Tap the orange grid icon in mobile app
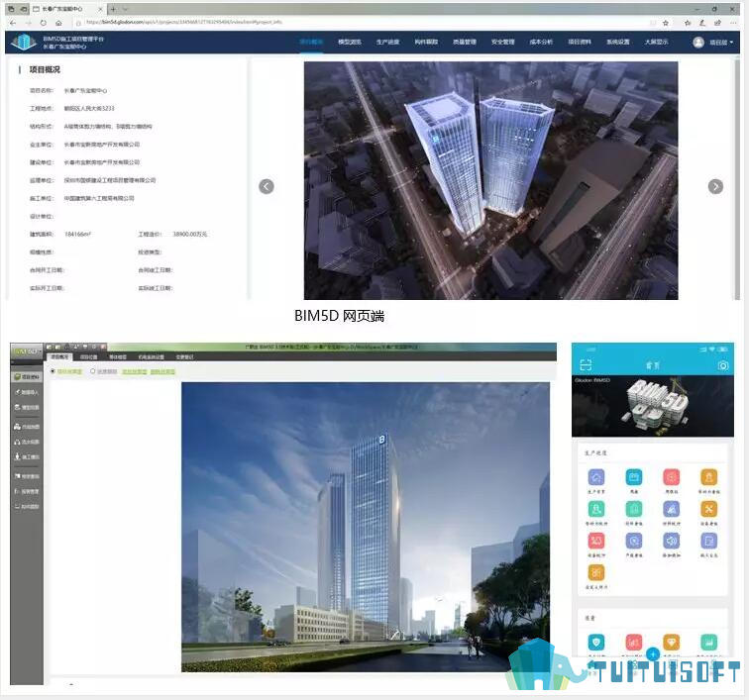 click(x=596, y=572)
